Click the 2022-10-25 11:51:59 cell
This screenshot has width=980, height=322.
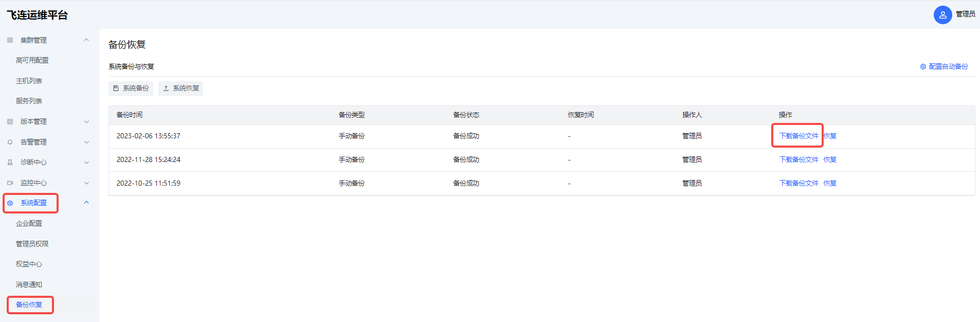tap(148, 184)
